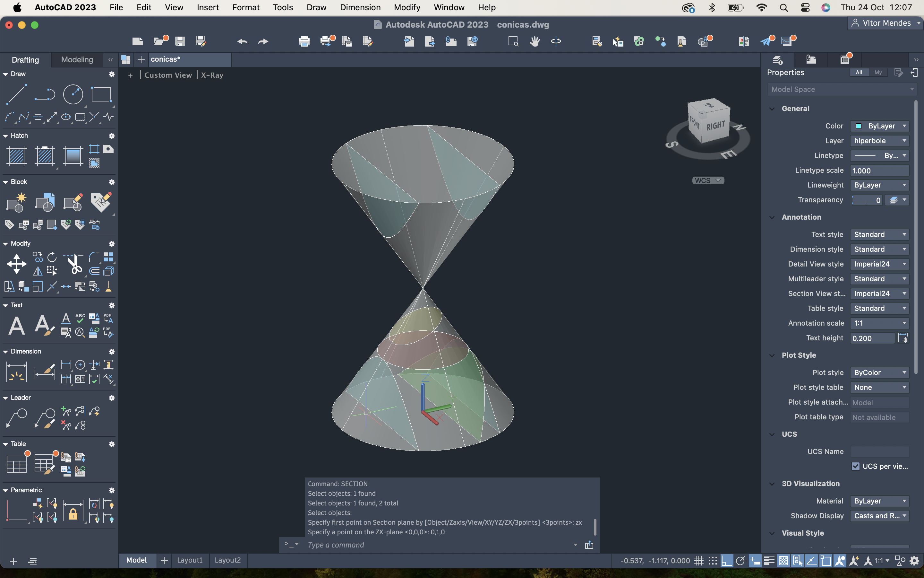Click the Table insert tool
Viewport: 924px width, 578px height.
click(x=16, y=464)
